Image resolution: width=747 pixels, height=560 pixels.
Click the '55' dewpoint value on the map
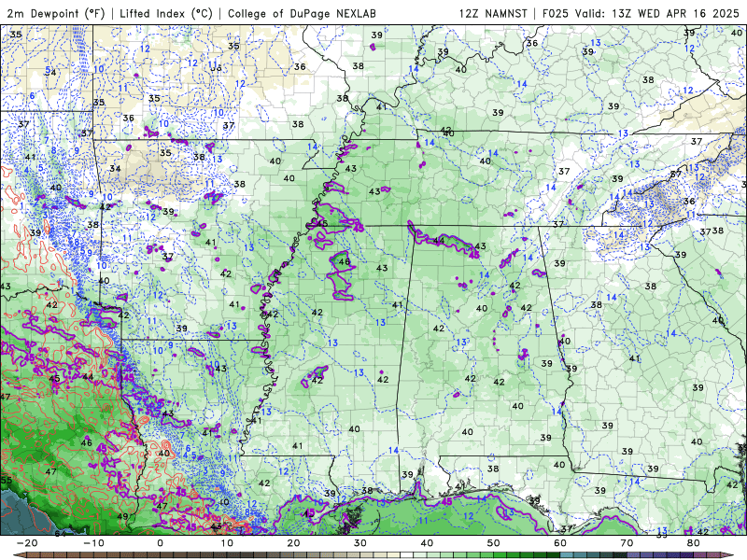(7, 480)
